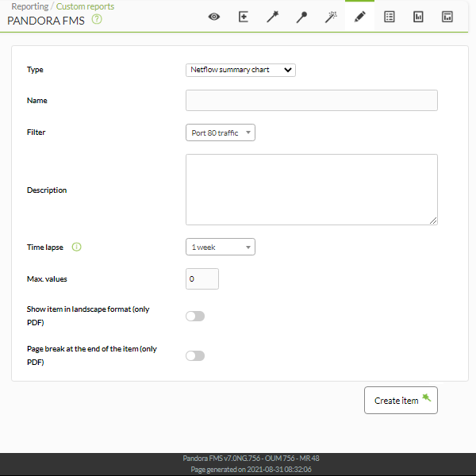Click the Create item button
The width and height of the screenshot is (476, 476).
[x=401, y=400]
